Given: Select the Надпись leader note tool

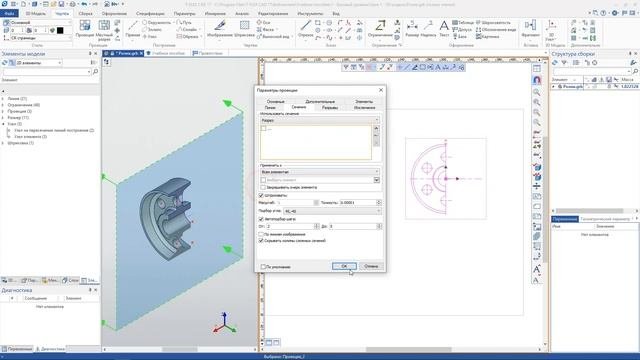Looking at the screenshot, I should [428, 29].
